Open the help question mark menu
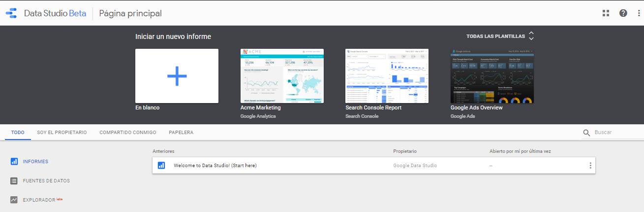644x212 pixels. pos(623,13)
